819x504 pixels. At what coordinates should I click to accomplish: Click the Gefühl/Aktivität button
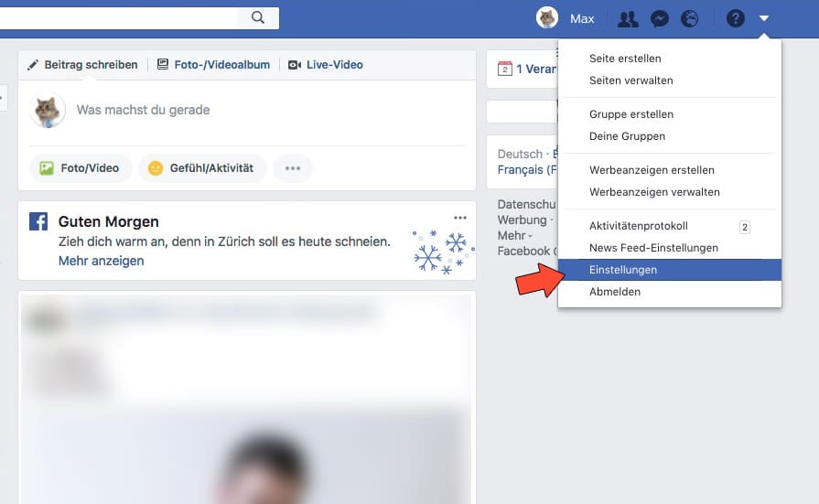(x=202, y=168)
